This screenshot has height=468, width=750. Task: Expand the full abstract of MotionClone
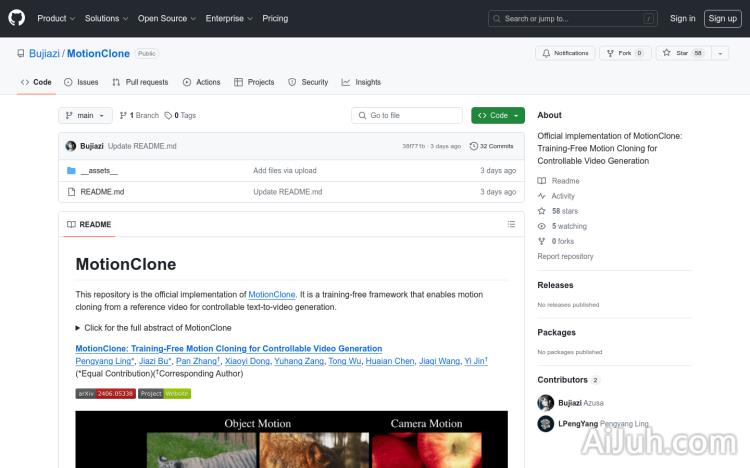pos(154,327)
